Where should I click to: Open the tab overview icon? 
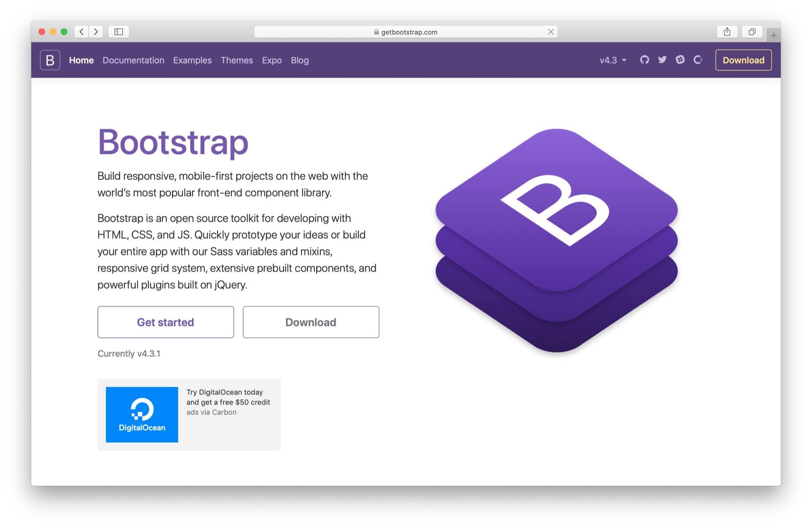(752, 32)
